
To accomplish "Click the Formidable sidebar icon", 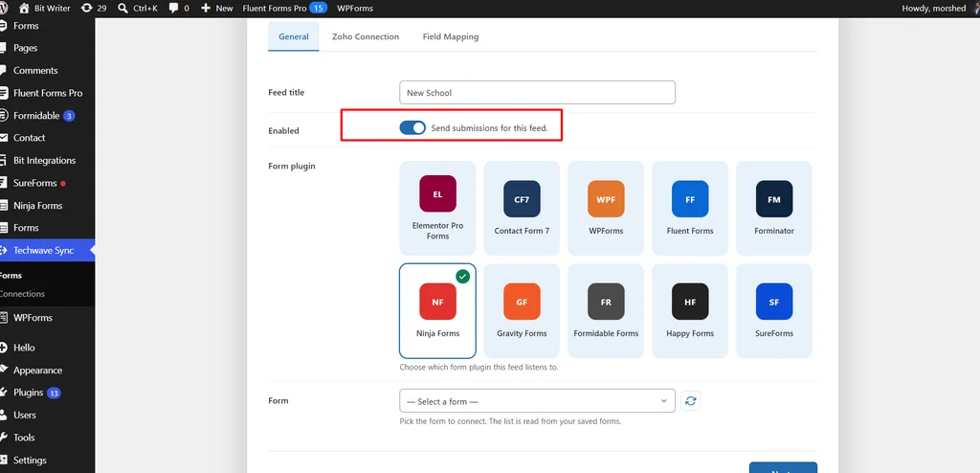I will 3,116.
